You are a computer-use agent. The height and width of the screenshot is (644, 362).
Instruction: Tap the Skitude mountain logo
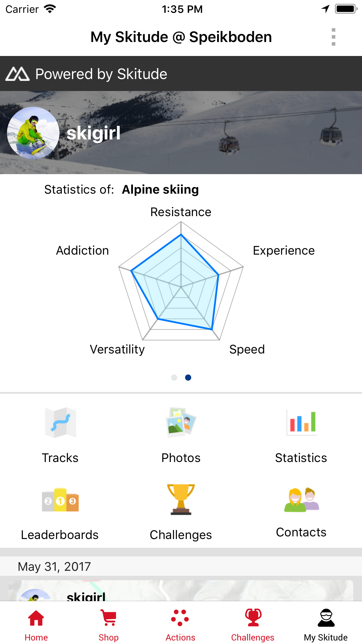point(17,74)
